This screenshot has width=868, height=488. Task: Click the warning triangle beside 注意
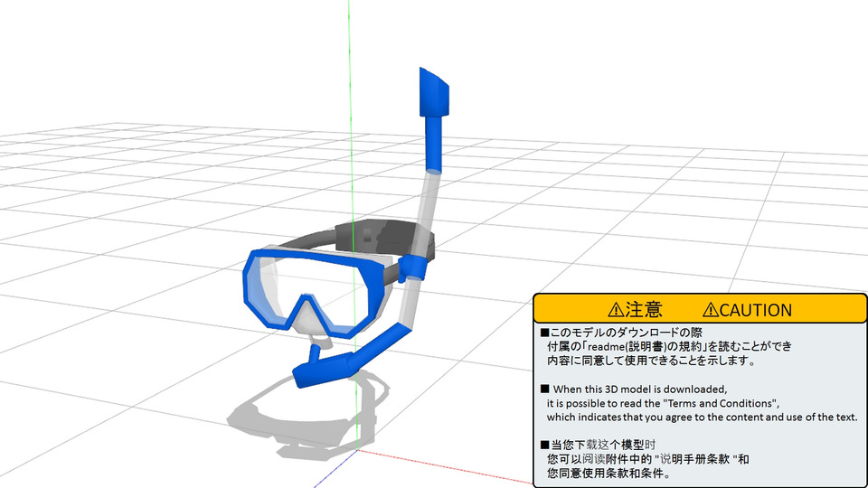tap(616, 310)
